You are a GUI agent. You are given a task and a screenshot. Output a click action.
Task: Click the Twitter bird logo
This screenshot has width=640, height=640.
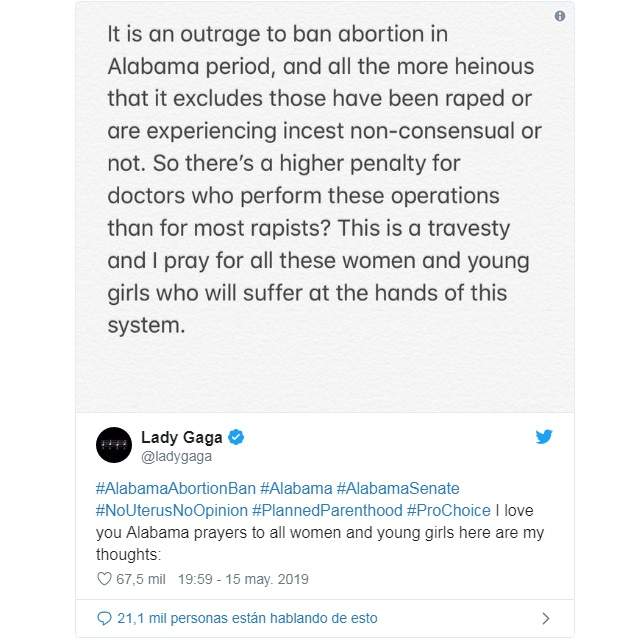point(544,437)
